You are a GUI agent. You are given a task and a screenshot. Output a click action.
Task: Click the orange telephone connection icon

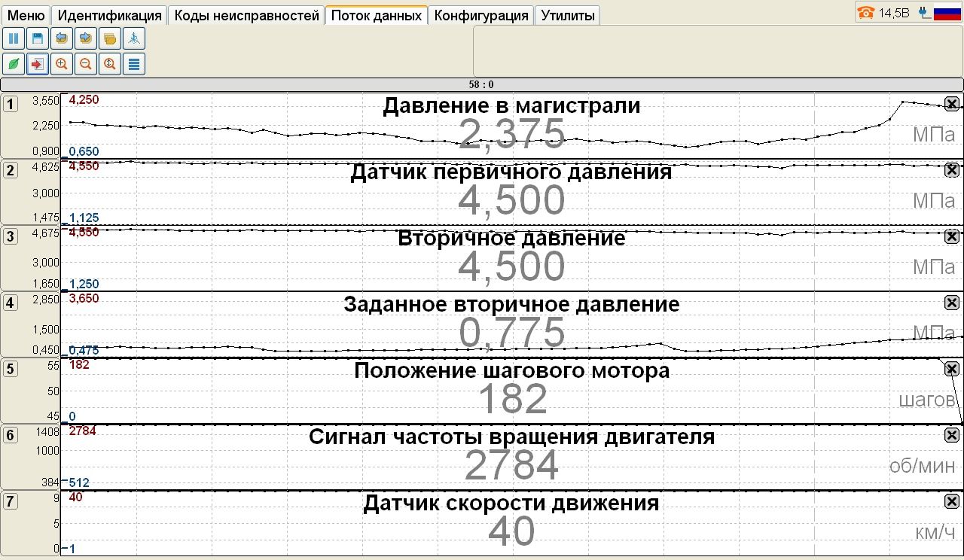coord(866,13)
